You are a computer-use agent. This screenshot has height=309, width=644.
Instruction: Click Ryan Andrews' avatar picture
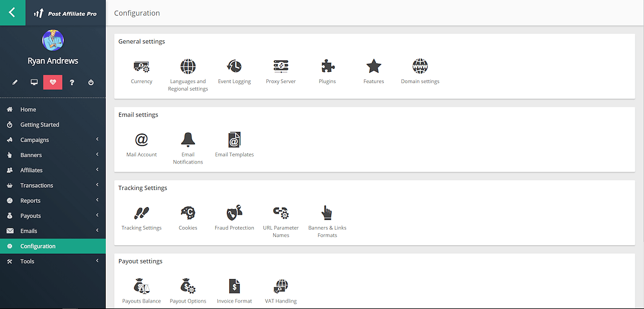(53, 40)
